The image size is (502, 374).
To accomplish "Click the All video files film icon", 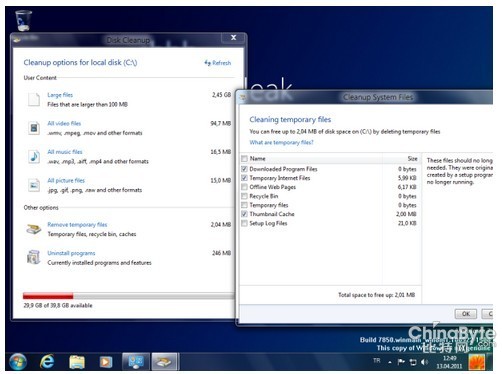I will [34, 128].
